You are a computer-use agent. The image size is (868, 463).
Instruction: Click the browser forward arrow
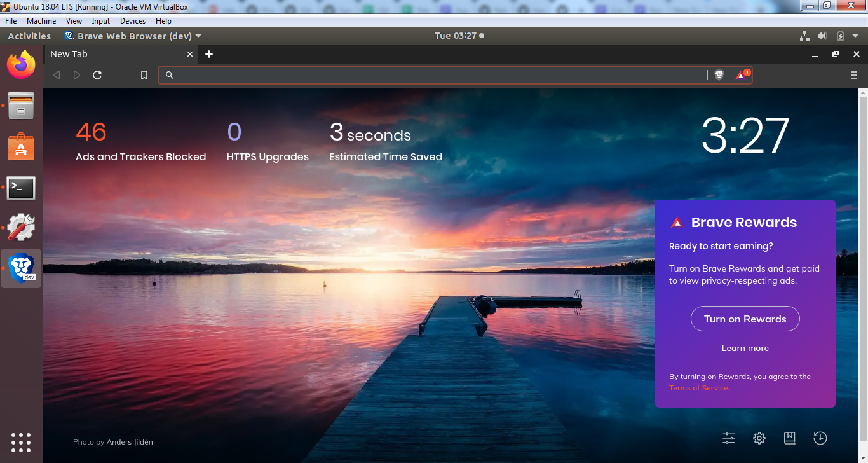pyautogui.click(x=77, y=75)
